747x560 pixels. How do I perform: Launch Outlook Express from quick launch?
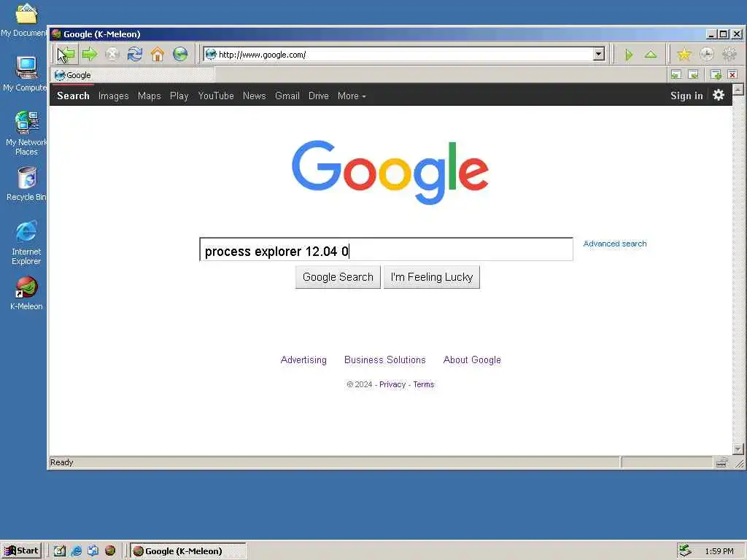click(93, 551)
